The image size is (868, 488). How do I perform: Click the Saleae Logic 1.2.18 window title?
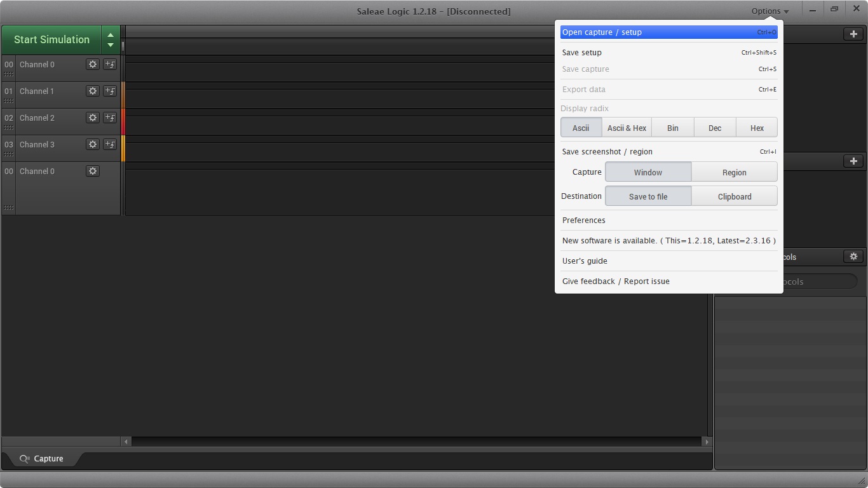tap(433, 11)
